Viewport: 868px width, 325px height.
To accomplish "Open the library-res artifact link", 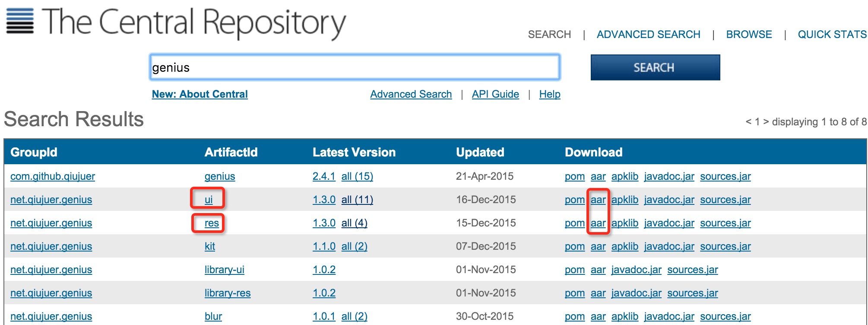I will [x=227, y=293].
